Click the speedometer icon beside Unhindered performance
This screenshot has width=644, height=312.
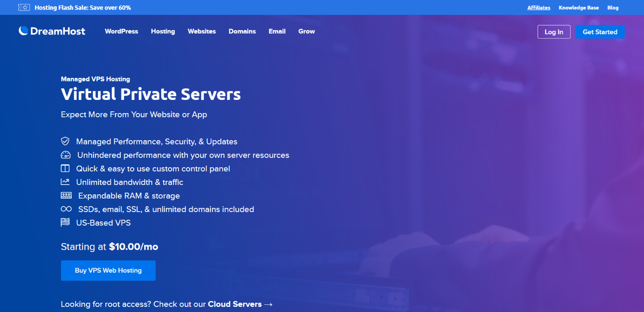[65, 155]
